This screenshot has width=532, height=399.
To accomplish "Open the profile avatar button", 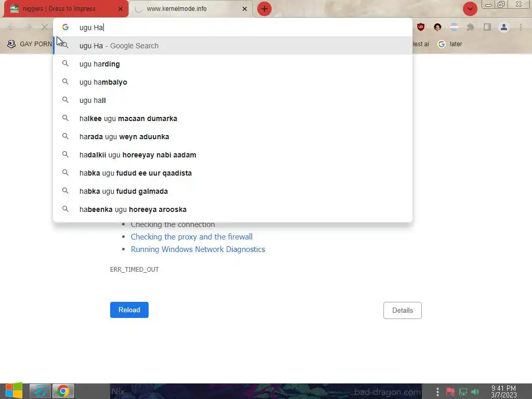I will (504, 27).
